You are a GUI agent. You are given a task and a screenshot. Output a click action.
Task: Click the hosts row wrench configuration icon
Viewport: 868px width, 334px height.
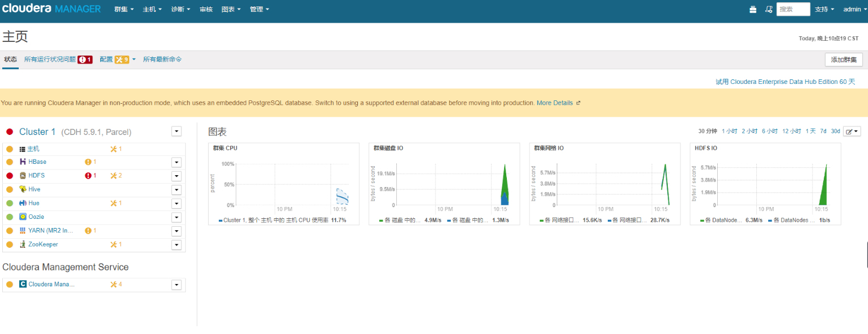[113, 149]
